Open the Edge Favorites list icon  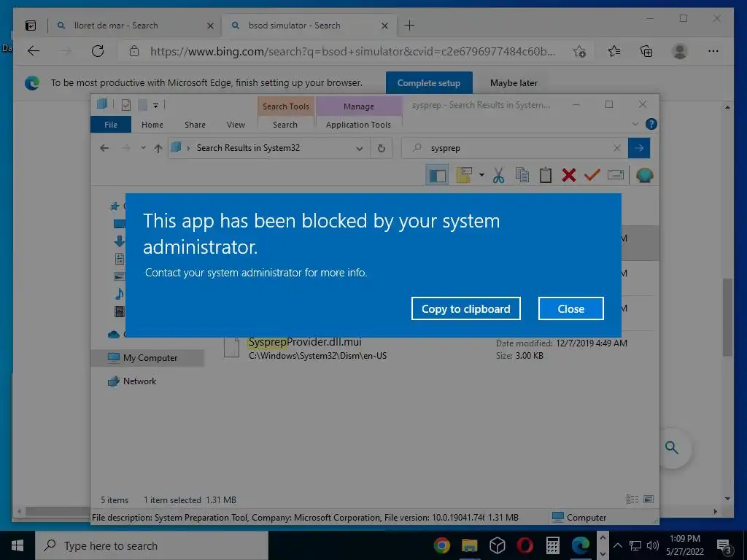point(614,51)
